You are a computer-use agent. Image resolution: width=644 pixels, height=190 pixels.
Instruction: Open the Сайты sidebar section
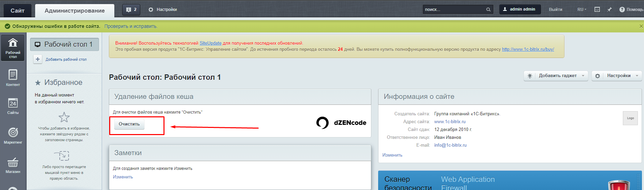click(13, 106)
